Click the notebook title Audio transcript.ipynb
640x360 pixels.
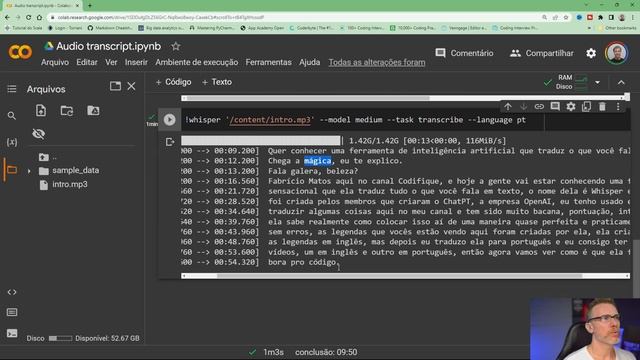[x=109, y=47]
